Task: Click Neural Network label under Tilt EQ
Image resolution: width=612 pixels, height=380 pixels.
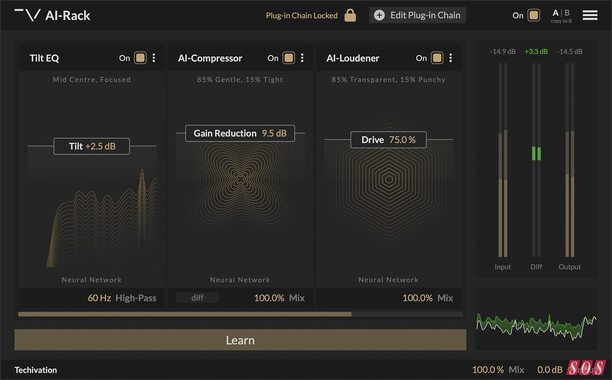Action: (x=92, y=280)
